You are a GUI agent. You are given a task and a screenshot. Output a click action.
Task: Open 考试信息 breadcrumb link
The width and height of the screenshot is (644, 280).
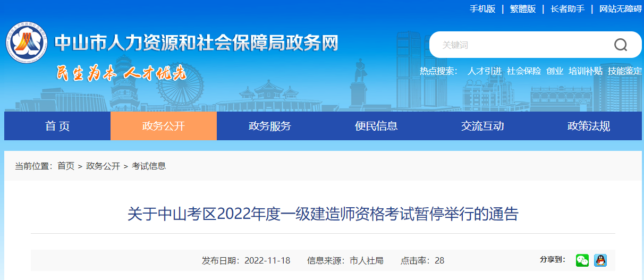point(149,166)
